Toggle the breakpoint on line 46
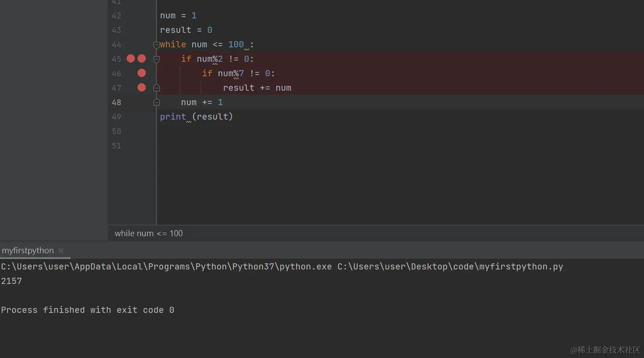This screenshot has height=358, width=644. click(x=142, y=73)
